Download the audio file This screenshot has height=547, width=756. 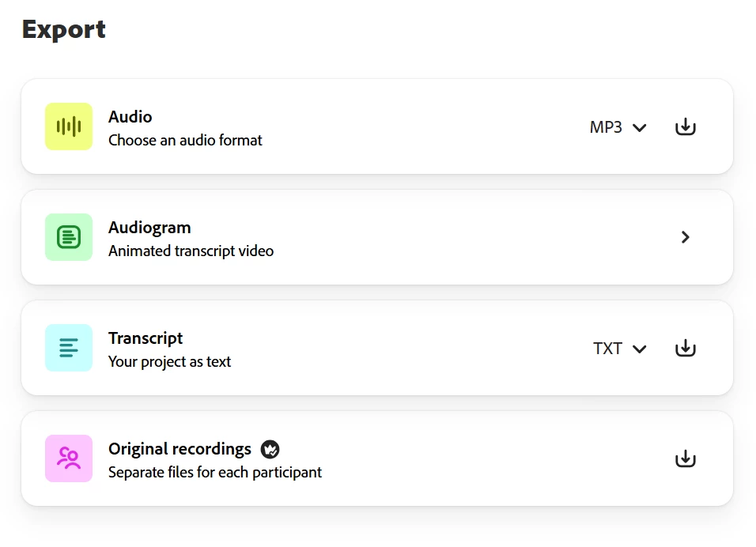[685, 126]
